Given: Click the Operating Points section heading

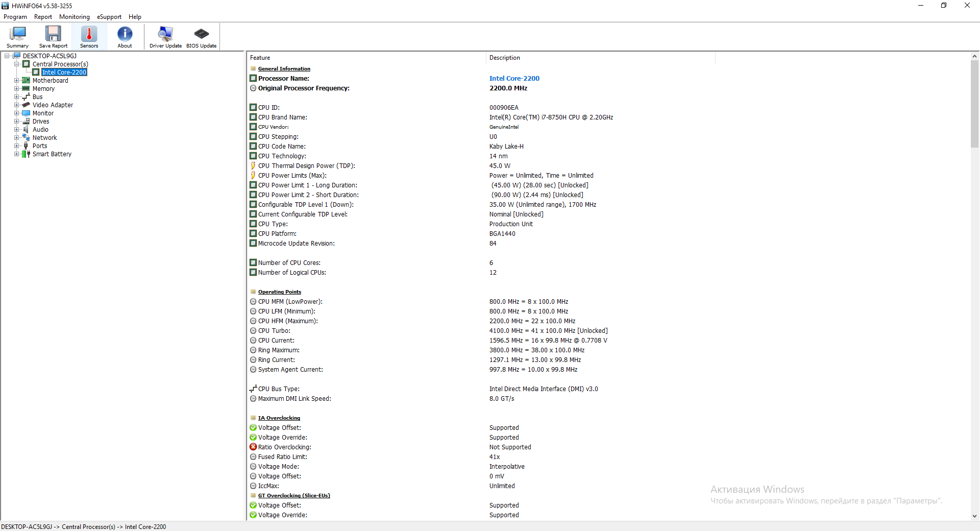Looking at the screenshot, I should coord(280,292).
